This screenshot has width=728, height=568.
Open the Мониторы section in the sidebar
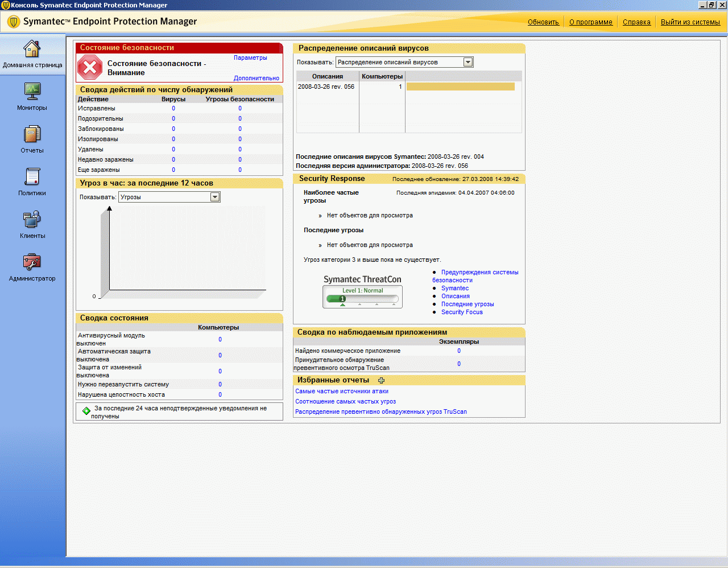point(32,97)
